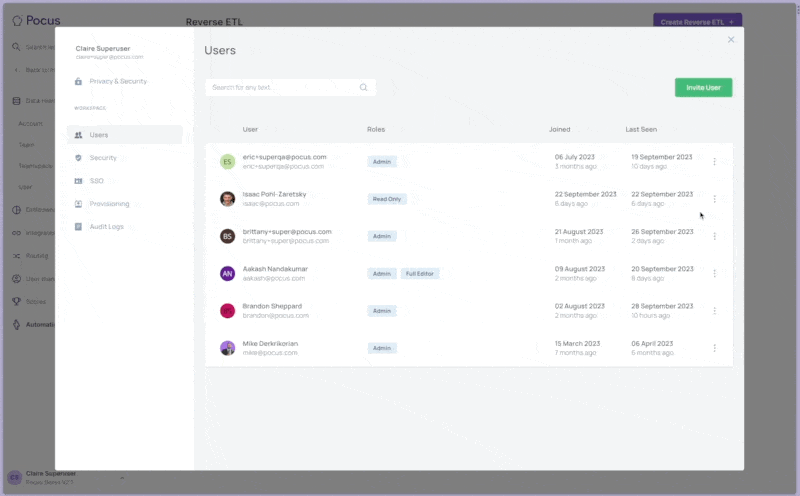The height and width of the screenshot is (496, 800).
Task: Click the Admin badge for eric+superqa
Action: [382, 162]
